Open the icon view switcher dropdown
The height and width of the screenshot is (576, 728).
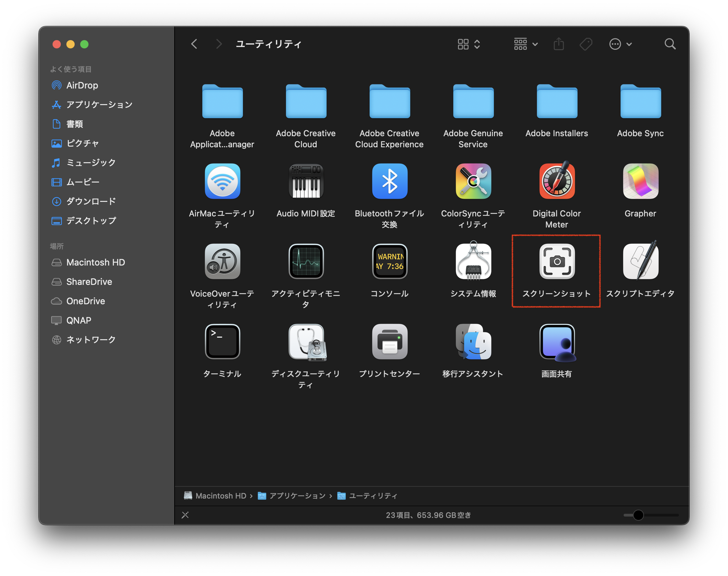(x=469, y=44)
